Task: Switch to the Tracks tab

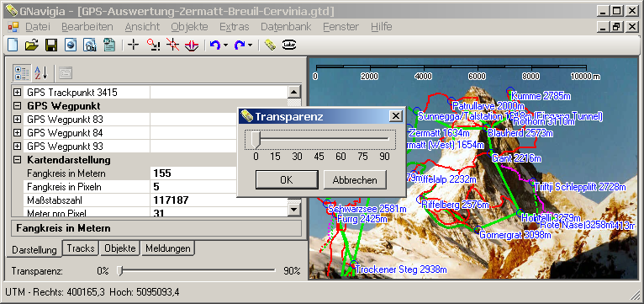Action: 81,248
